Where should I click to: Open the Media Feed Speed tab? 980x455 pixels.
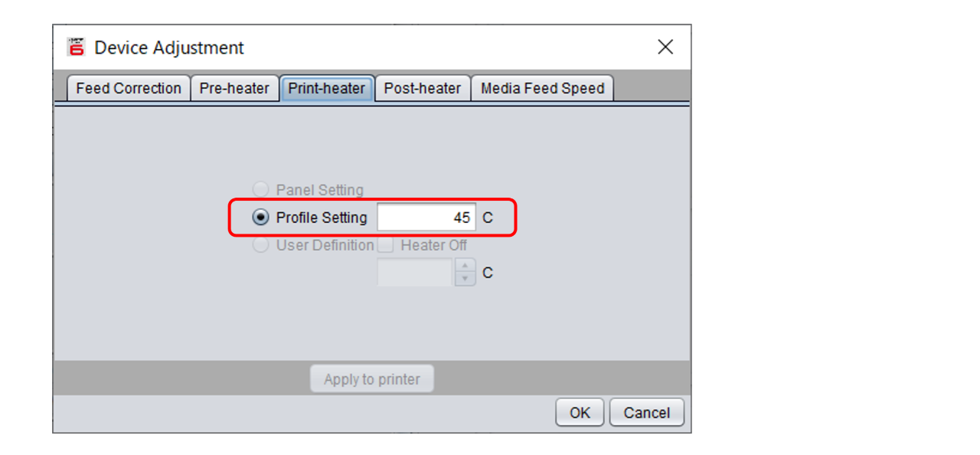click(542, 88)
